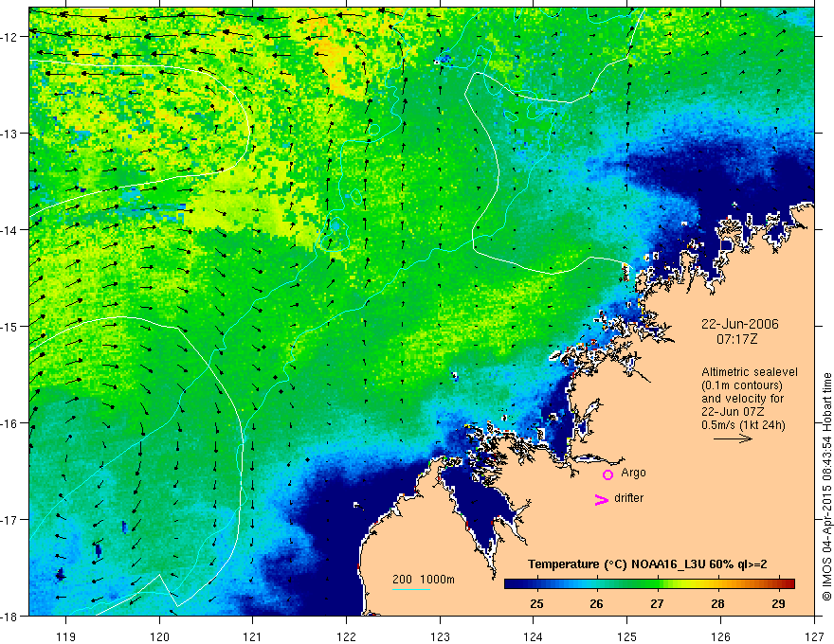
Task: Click the IMOS copyright timestamp text
Action: click(x=826, y=487)
